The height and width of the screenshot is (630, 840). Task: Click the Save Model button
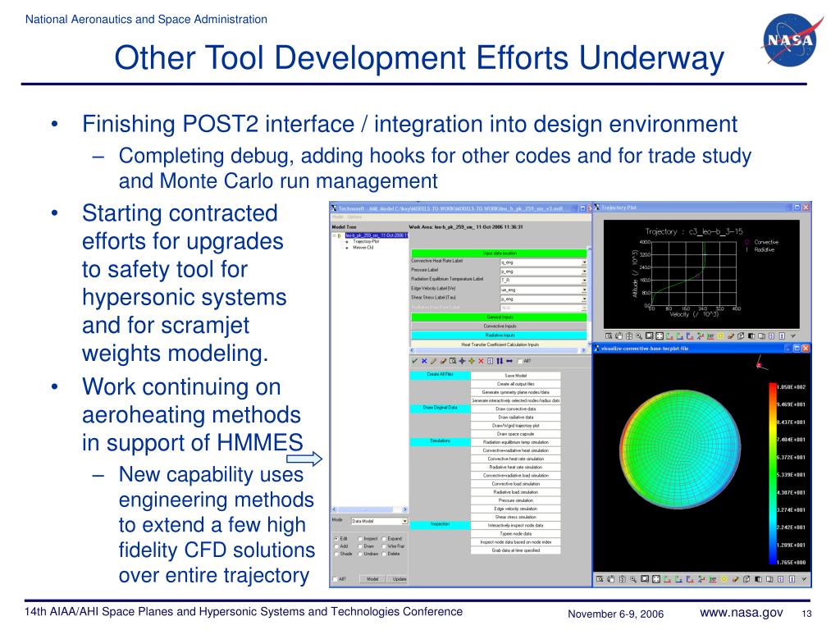pyautogui.click(x=515, y=376)
